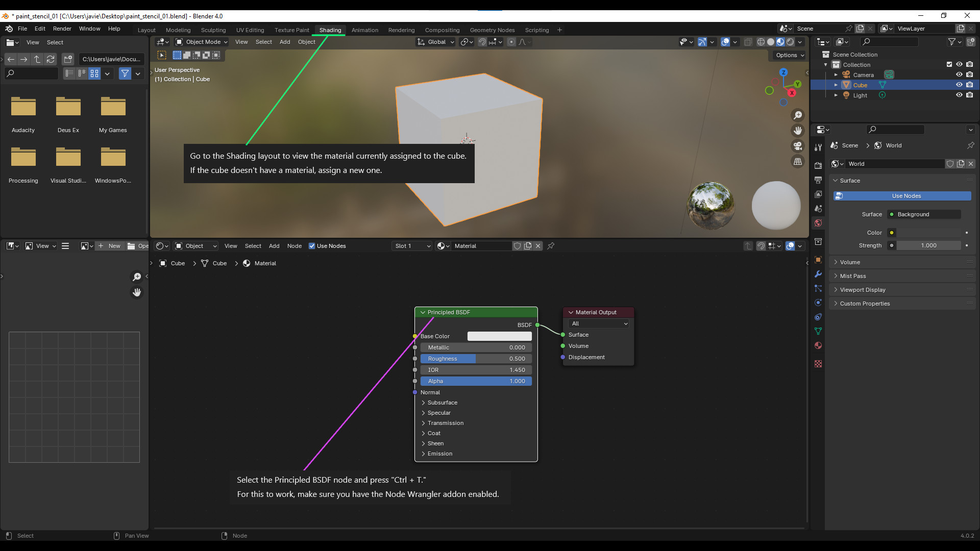Hide the Light in viewport via eye icon
980x551 pixels.
tap(959, 95)
